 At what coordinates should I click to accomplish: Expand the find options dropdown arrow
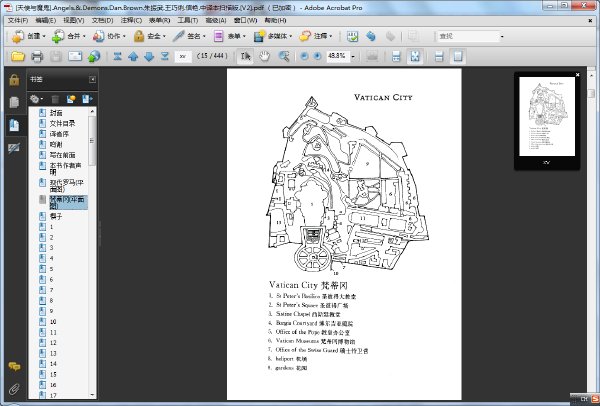(502, 37)
